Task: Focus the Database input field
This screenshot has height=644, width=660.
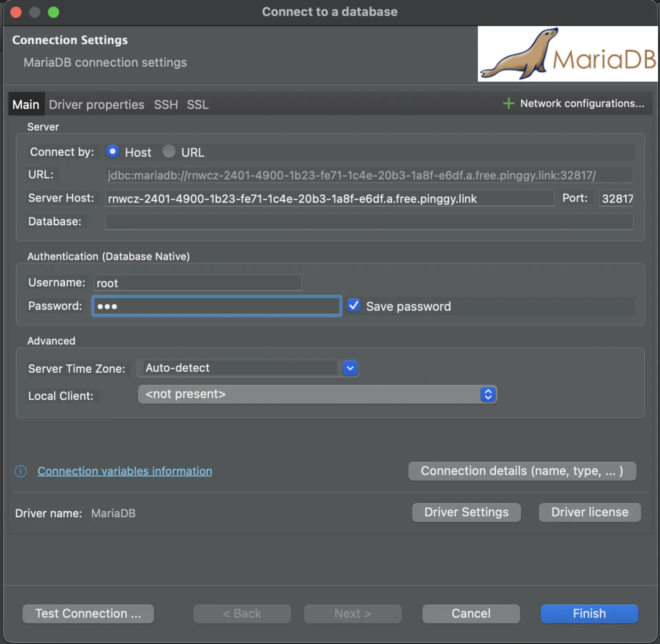Action: pos(369,222)
